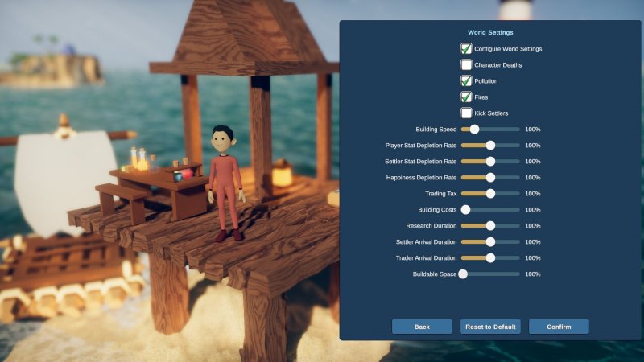Disable the Pollution checkbox

point(466,81)
